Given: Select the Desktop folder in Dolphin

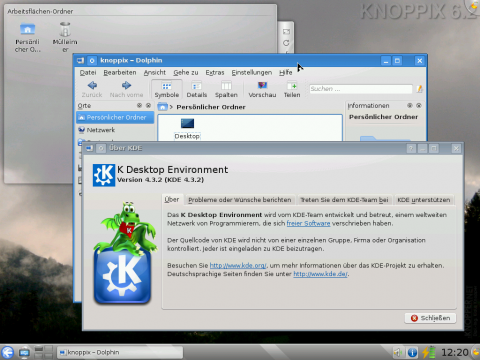Looking at the screenshot, I should point(187,129).
